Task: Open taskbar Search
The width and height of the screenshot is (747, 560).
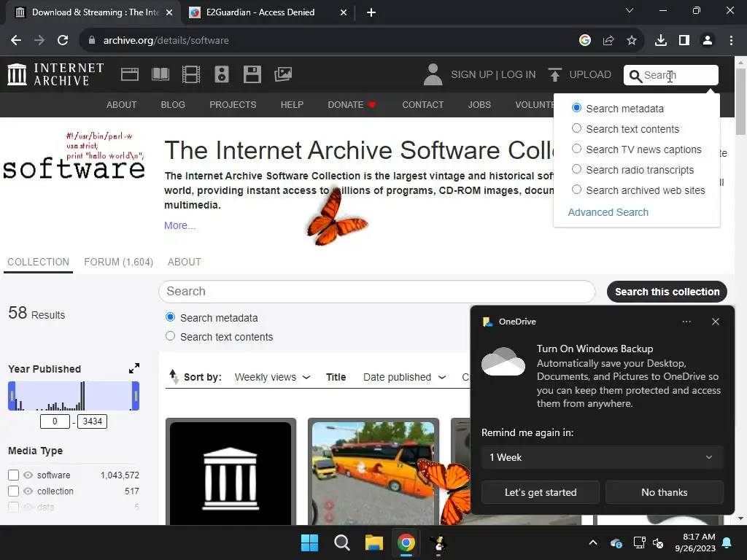Action: [x=342, y=542]
